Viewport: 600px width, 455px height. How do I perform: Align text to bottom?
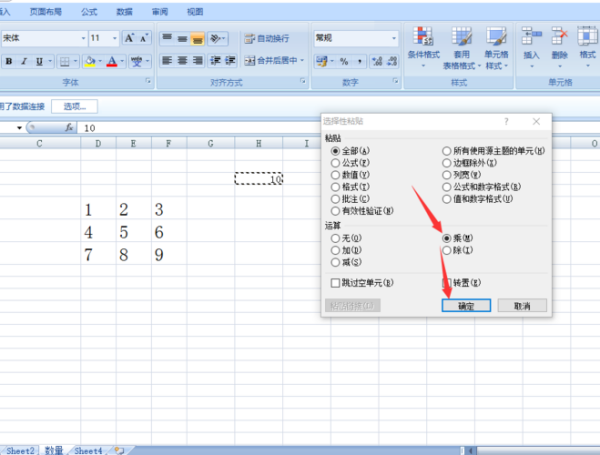197,38
